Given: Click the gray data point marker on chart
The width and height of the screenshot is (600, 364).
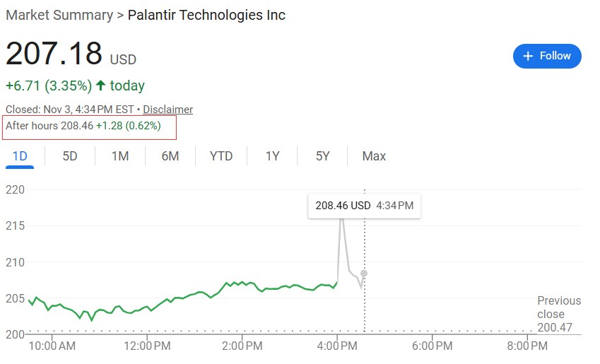Looking at the screenshot, I should click(364, 274).
